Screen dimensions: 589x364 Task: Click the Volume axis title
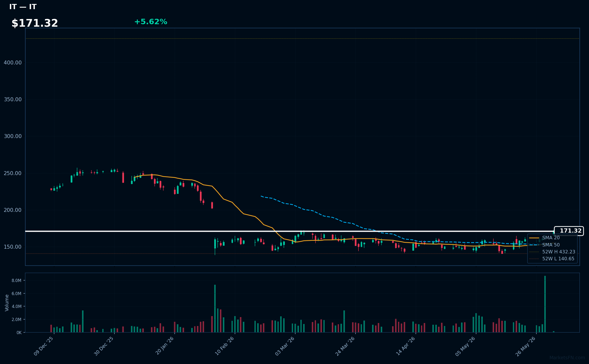click(x=7, y=303)
